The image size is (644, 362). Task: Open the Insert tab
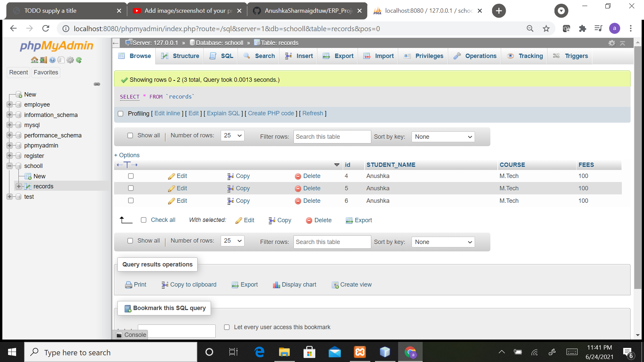(x=299, y=56)
